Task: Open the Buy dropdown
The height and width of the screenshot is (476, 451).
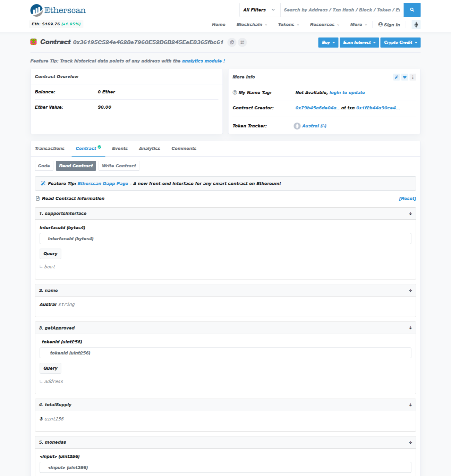Action: (328, 42)
